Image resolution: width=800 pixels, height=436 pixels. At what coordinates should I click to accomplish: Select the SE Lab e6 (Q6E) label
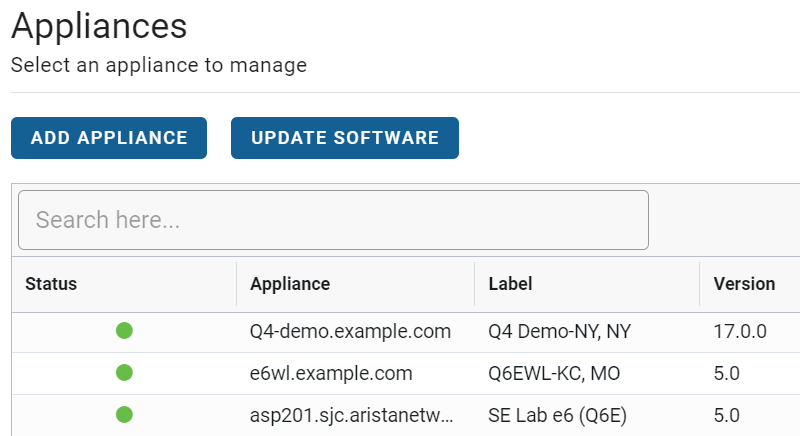(557, 415)
